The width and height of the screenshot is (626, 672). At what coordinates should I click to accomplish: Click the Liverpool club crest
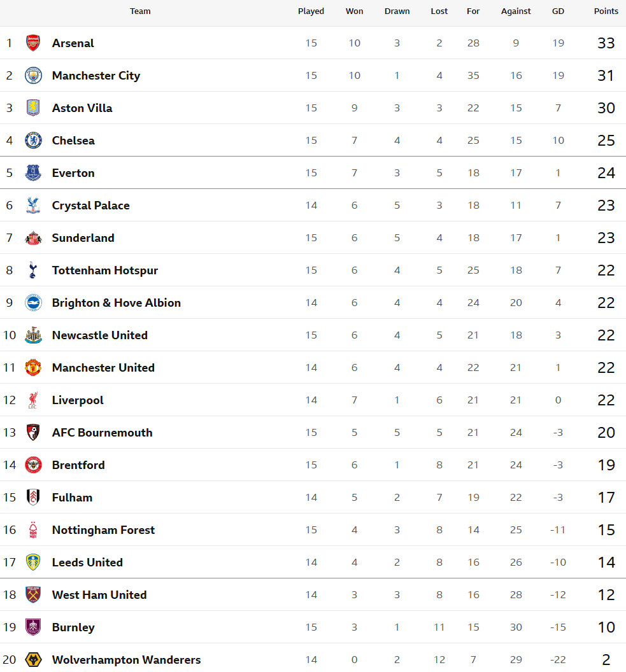click(x=33, y=400)
